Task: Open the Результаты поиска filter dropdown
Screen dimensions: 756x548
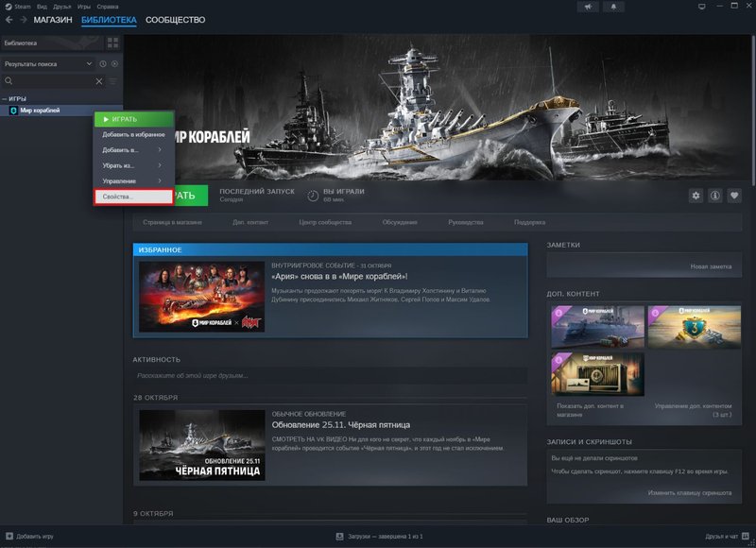Action: (x=90, y=64)
